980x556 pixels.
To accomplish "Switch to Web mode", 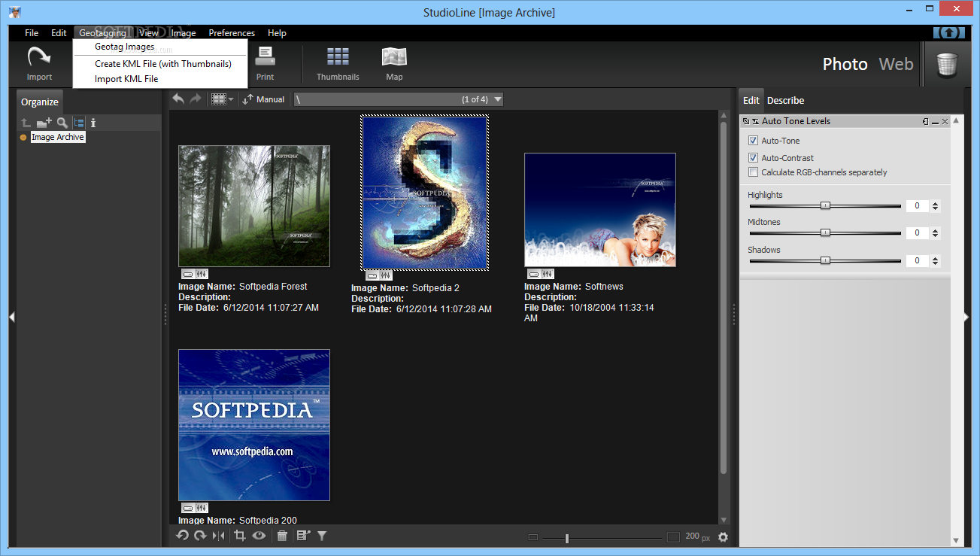I will point(896,64).
